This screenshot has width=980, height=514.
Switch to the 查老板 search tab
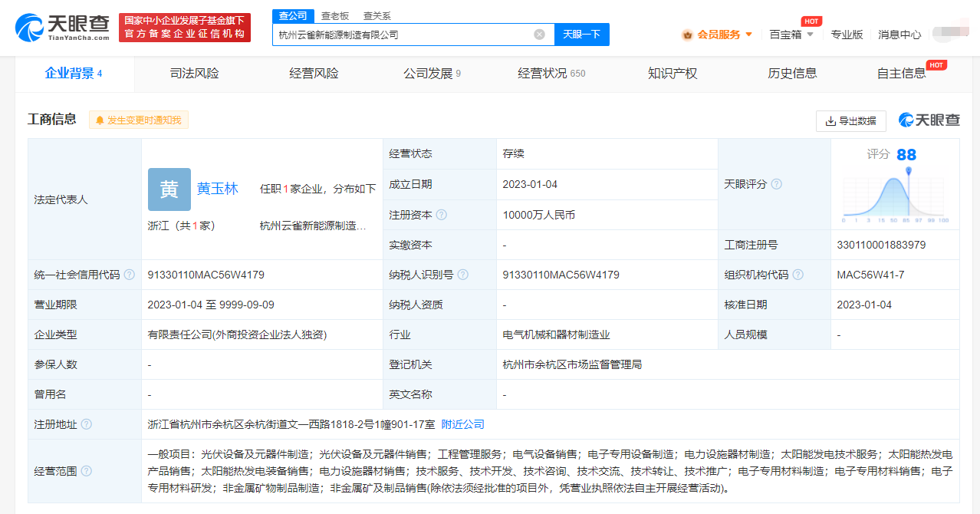[x=336, y=15]
